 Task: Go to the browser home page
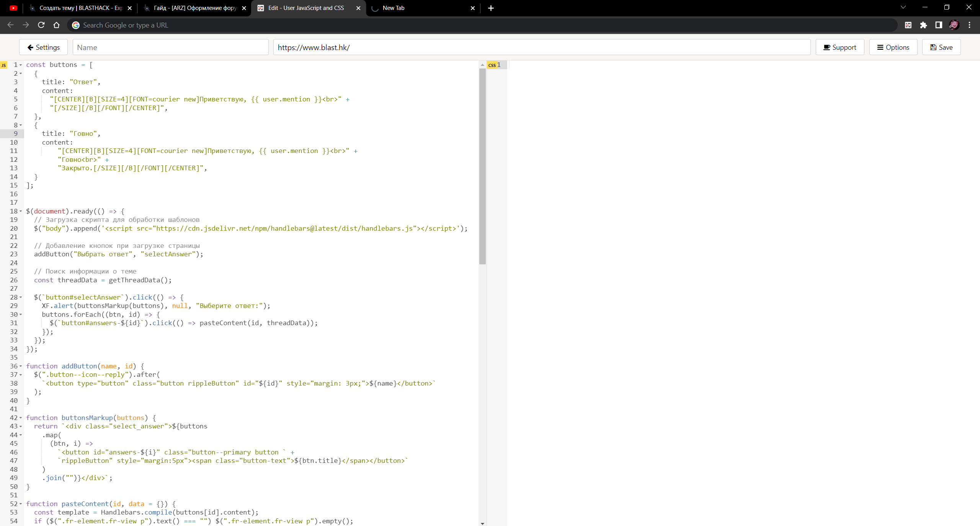[x=56, y=25]
